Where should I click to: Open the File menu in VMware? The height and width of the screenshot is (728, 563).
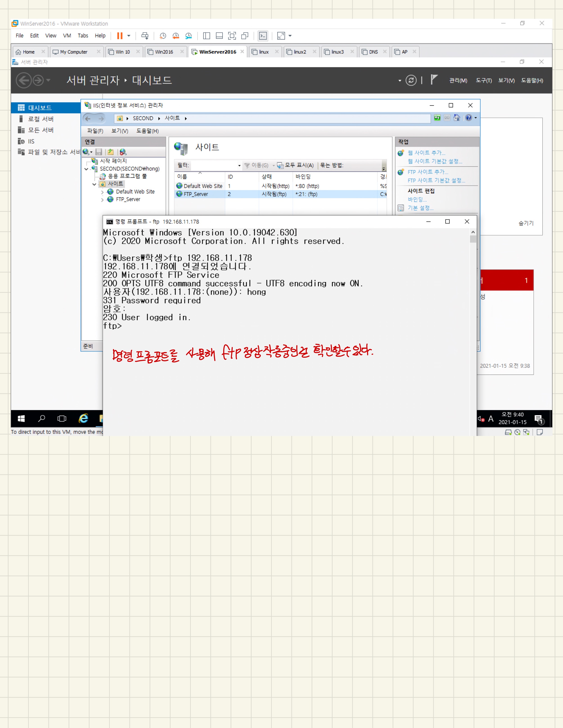pyautogui.click(x=20, y=36)
